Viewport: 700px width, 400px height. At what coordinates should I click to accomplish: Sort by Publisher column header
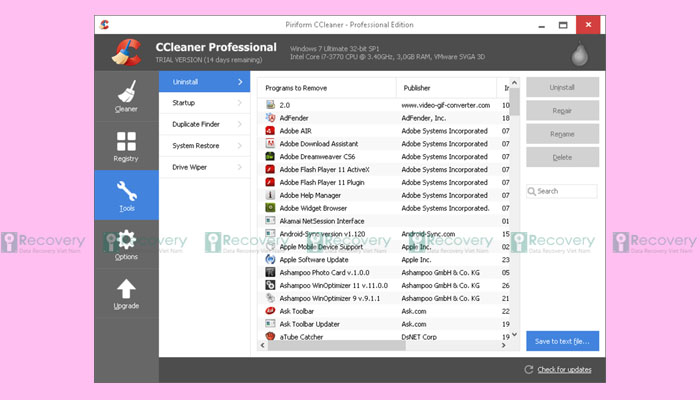(446, 88)
